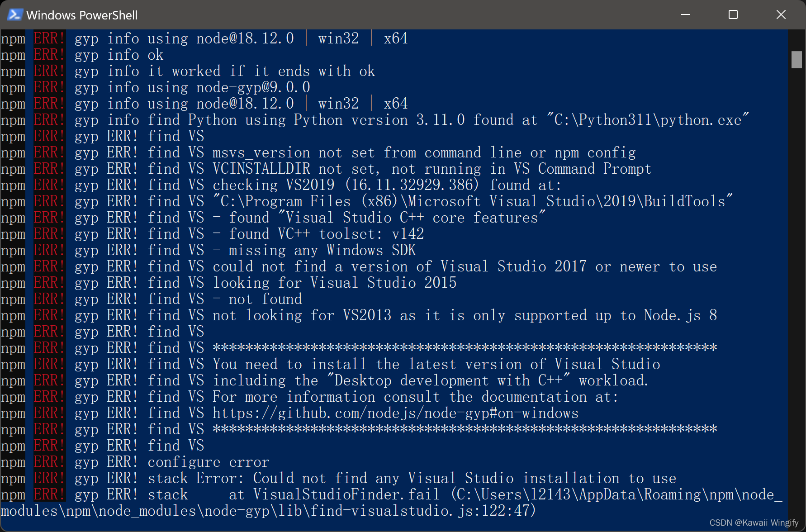Maximize the PowerShell window

[x=733, y=14]
